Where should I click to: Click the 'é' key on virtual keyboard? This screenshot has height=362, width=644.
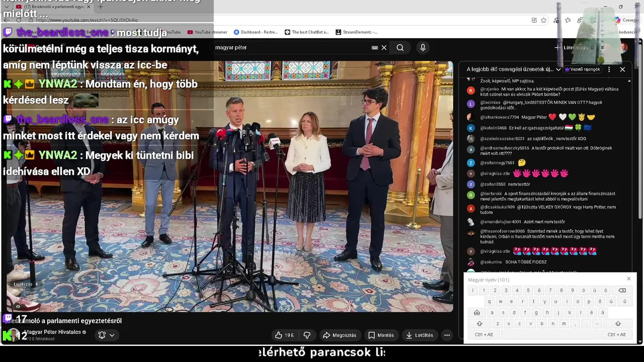592,313
